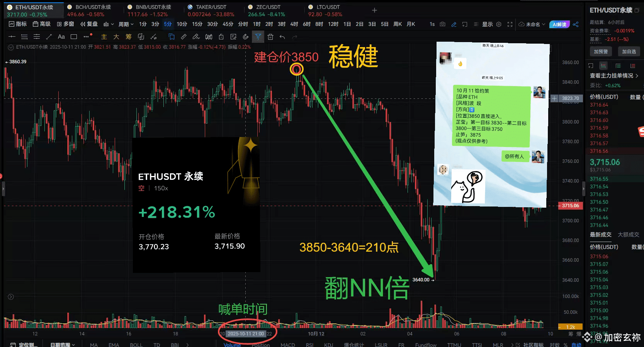
Task: Undo the last drawing action
Action: tap(282, 37)
